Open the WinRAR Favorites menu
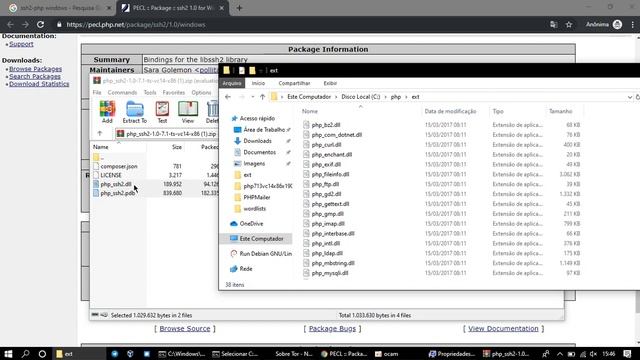This screenshot has width=640, height=360. point(173,93)
